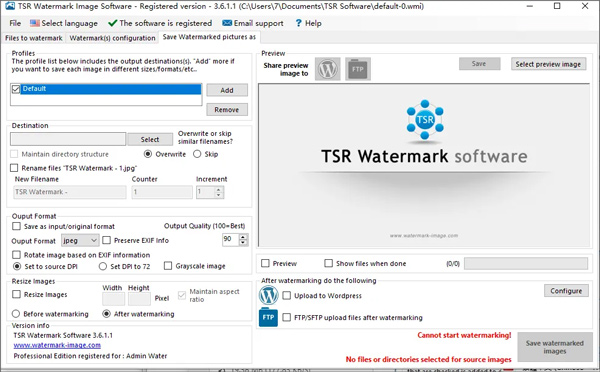Image resolution: width=600 pixels, height=372 pixels.
Task: Open the Ouput Format jpeg dropdown
Action: pyautogui.click(x=80, y=240)
